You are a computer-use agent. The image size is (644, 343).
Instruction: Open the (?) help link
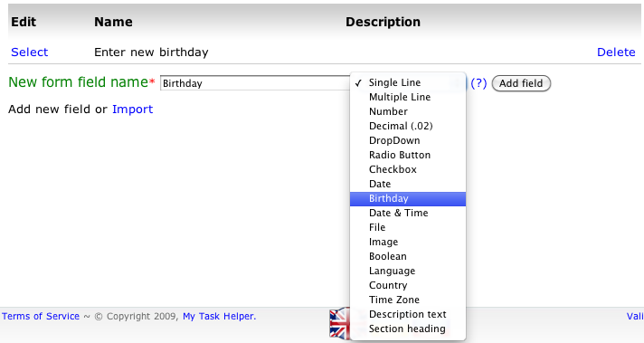point(478,83)
